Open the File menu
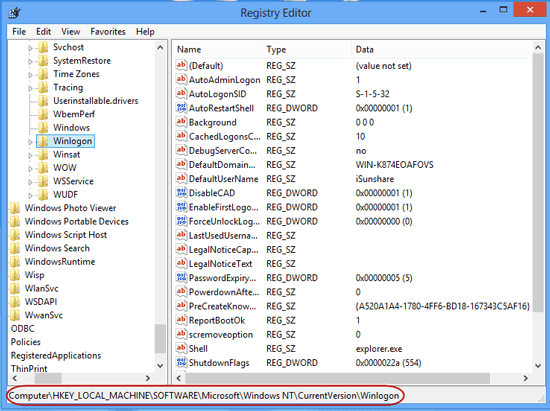 19,32
